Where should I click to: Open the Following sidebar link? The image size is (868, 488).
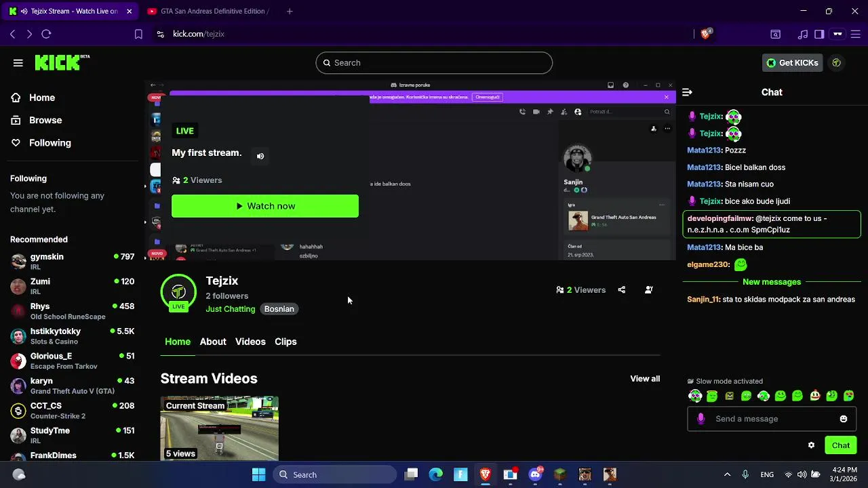(41, 142)
